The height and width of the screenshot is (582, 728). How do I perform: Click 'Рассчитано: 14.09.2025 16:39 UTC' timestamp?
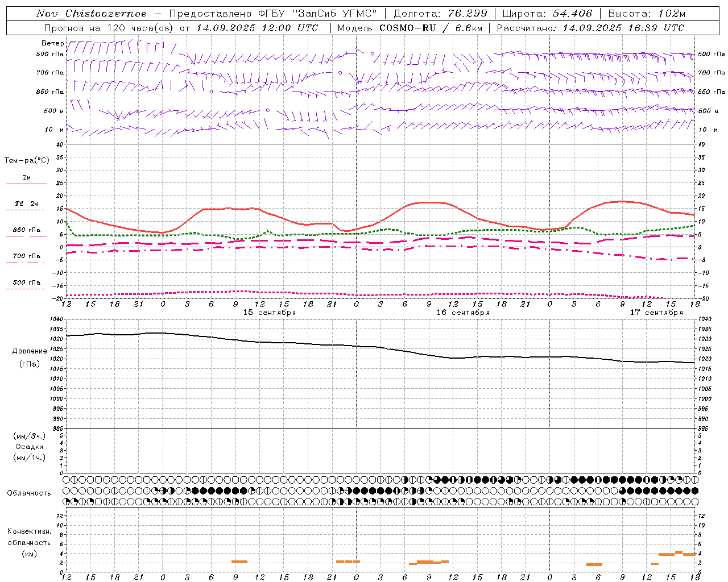tap(590, 28)
